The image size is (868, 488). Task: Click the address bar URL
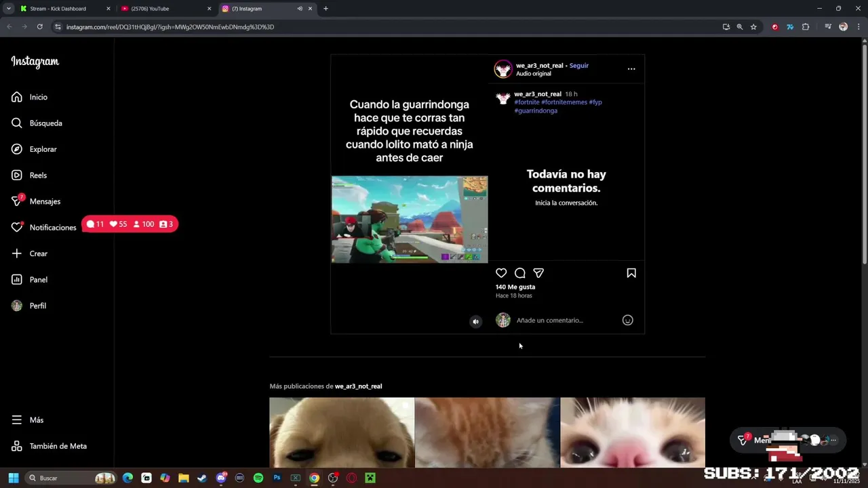coord(170,27)
